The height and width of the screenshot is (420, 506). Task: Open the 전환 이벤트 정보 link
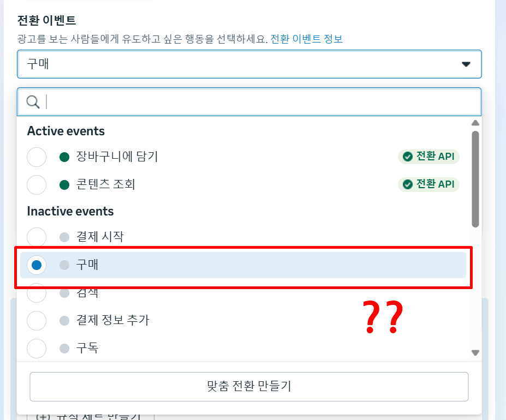coord(306,39)
